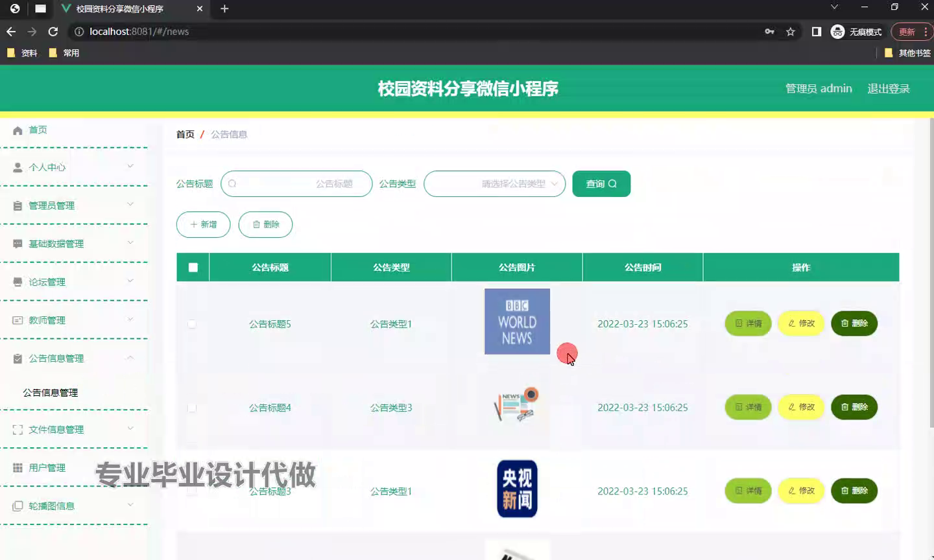
Task: Reload the page with refresh icon
Action: (53, 32)
